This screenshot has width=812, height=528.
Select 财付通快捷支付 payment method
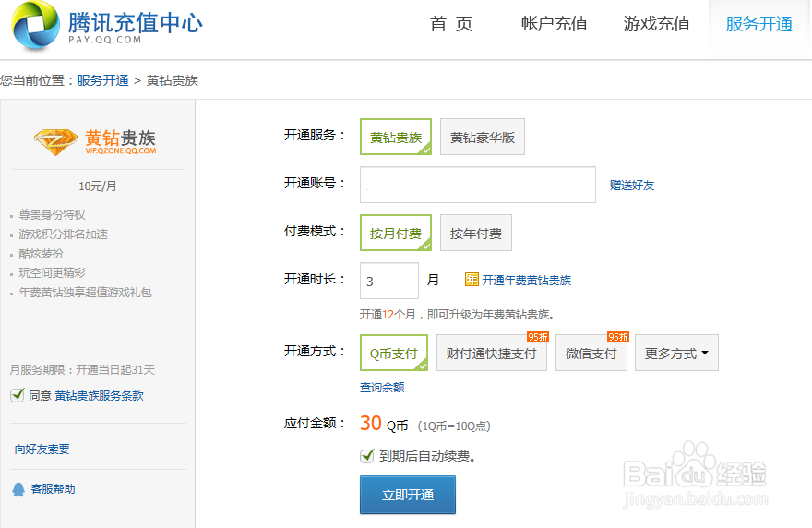(x=492, y=353)
